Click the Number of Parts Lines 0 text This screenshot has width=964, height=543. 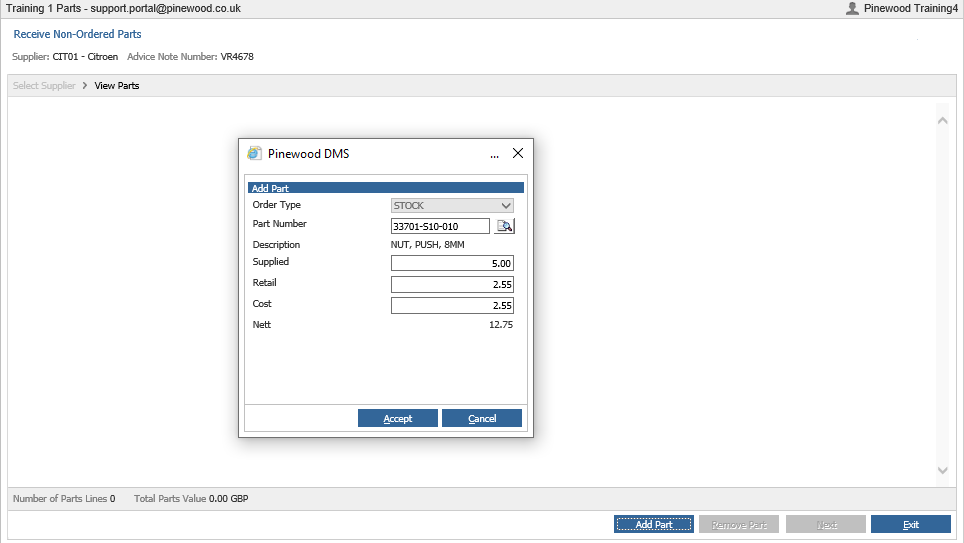click(64, 499)
